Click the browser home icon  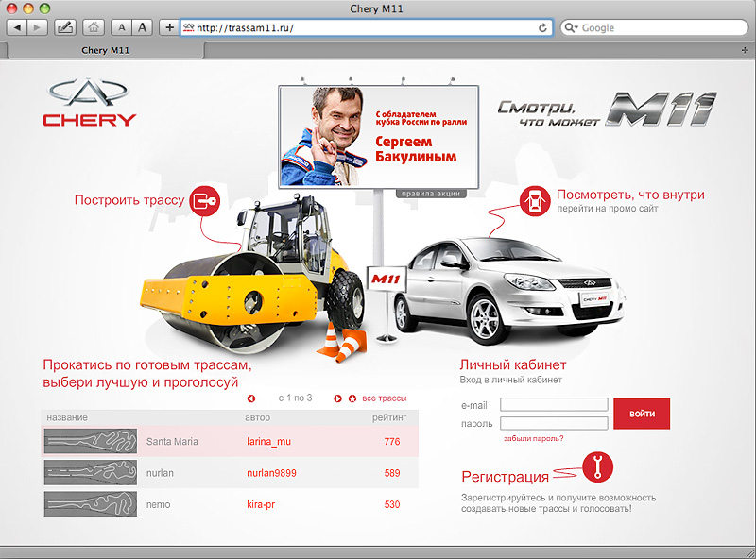pos(94,27)
